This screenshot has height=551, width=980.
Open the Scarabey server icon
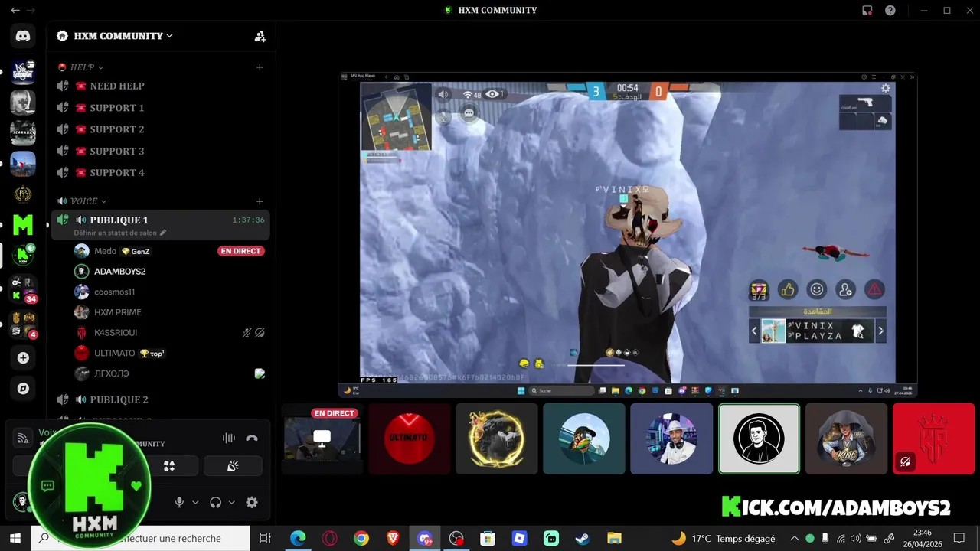click(23, 132)
